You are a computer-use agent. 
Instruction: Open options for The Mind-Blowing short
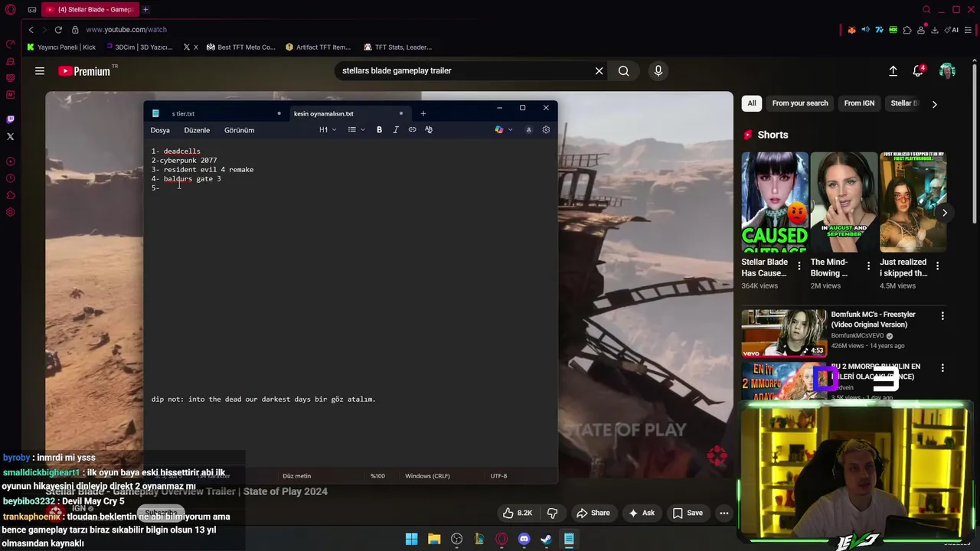pos(868,266)
